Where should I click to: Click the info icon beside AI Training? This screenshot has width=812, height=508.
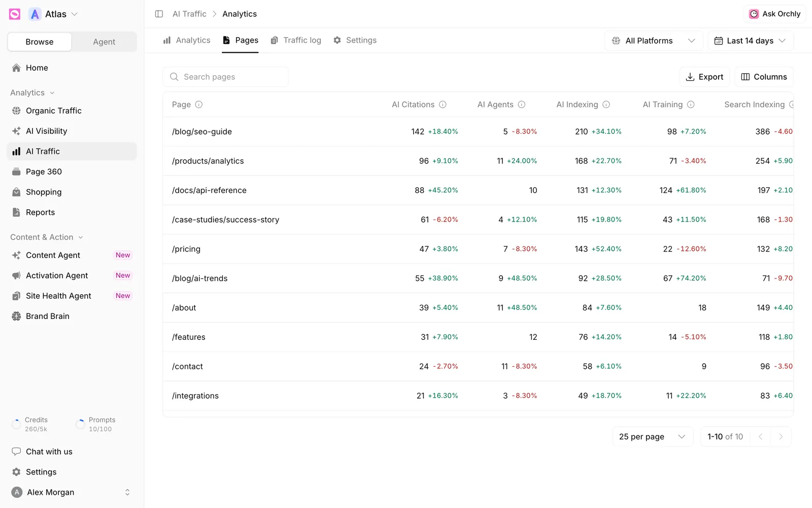[x=691, y=105]
